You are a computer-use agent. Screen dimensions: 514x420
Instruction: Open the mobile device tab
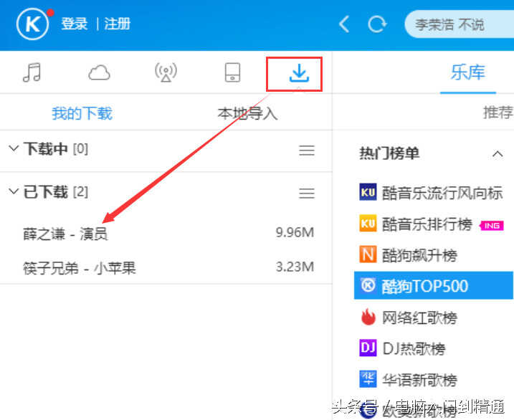click(x=232, y=72)
